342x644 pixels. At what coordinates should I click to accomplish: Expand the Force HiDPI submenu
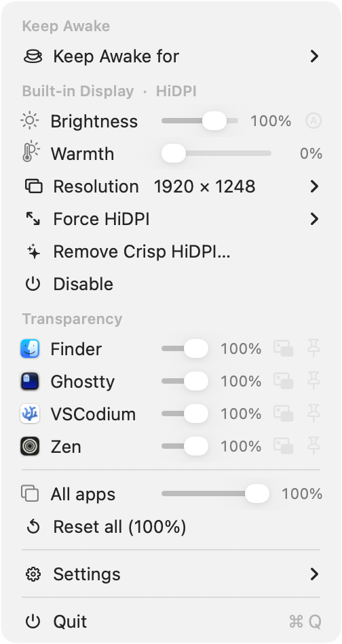171,219
